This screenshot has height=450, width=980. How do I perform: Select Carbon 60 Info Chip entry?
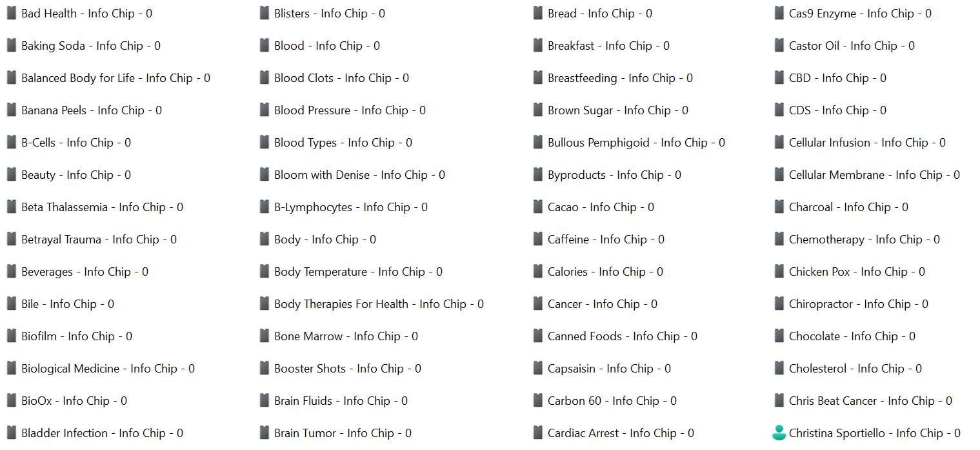[x=612, y=401]
